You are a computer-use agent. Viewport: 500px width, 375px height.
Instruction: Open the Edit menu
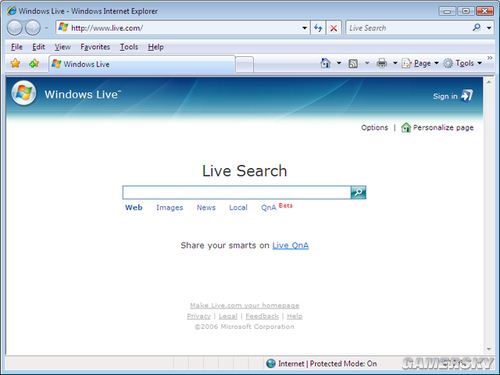[x=38, y=47]
